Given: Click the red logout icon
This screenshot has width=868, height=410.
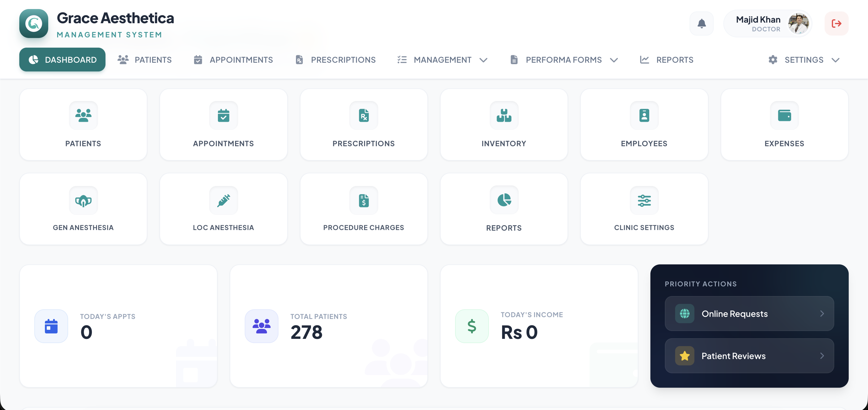Looking at the screenshot, I should (x=836, y=23).
